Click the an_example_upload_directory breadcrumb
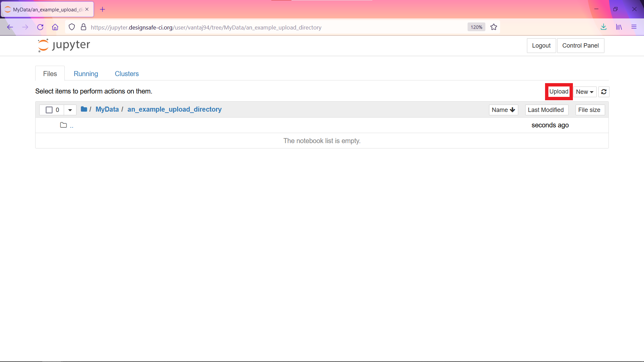Image resolution: width=644 pixels, height=362 pixels. [x=174, y=109]
